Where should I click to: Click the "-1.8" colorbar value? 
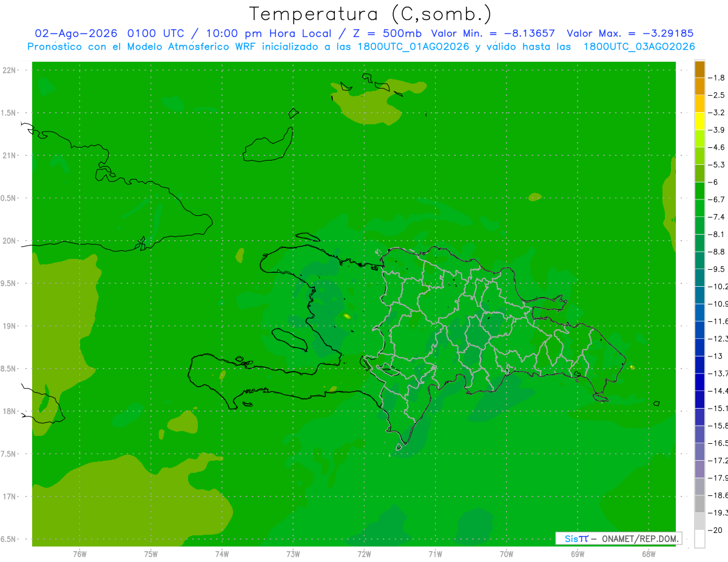717,78
